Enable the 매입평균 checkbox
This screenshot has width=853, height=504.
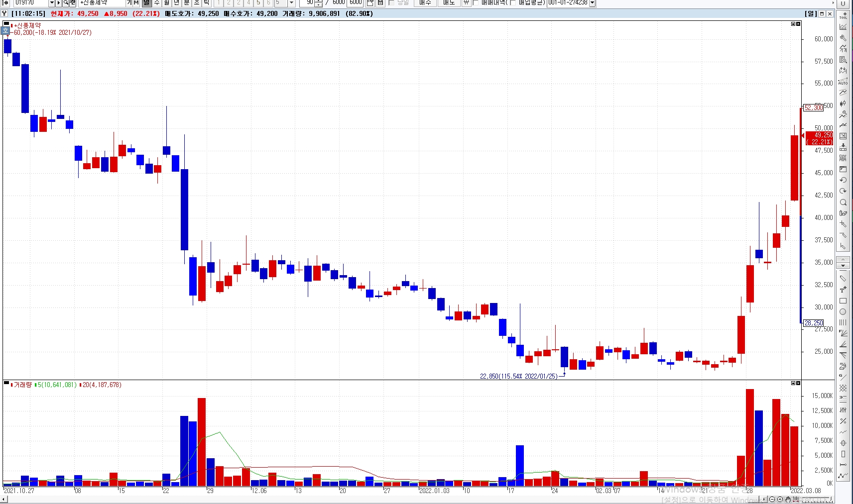pos(512,3)
